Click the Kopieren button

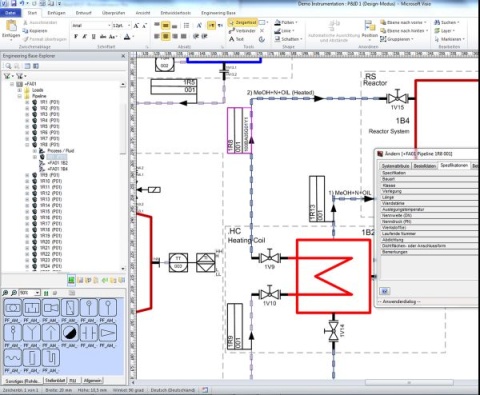click(35, 31)
